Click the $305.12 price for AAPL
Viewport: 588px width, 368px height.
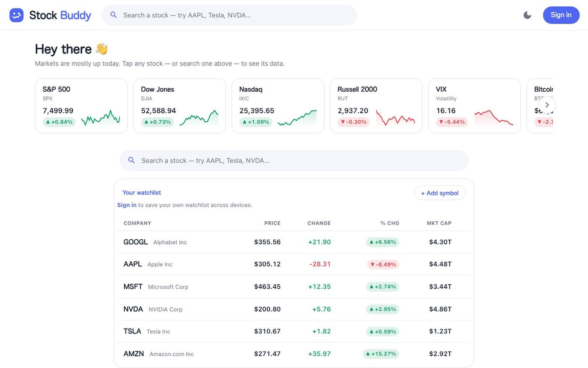coord(267,265)
